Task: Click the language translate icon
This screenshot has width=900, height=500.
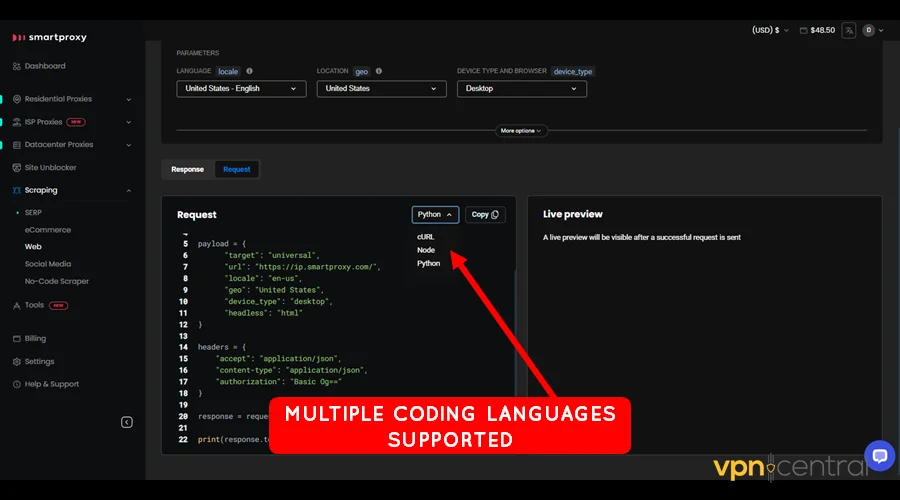Action: click(x=849, y=30)
